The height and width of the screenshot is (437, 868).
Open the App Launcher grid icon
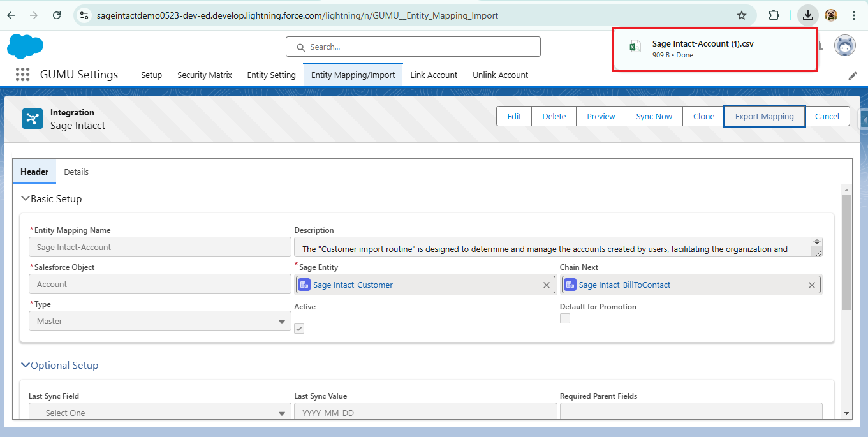(22, 75)
